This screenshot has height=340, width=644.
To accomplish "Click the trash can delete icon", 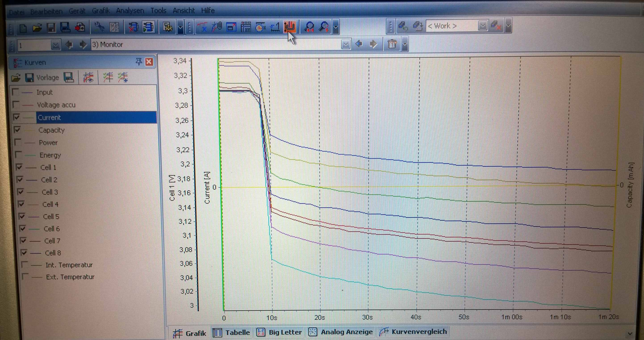I will [x=392, y=44].
